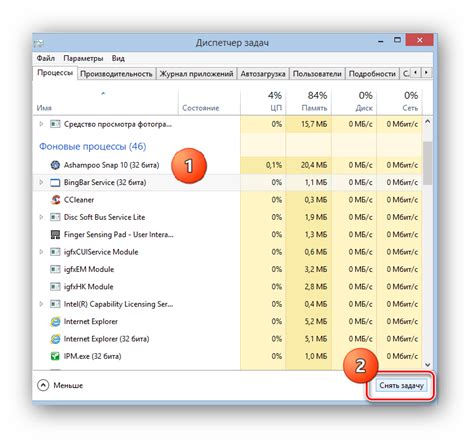
Task: Click the 15,7 МБ memory value
Action: [x=314, y=124]
